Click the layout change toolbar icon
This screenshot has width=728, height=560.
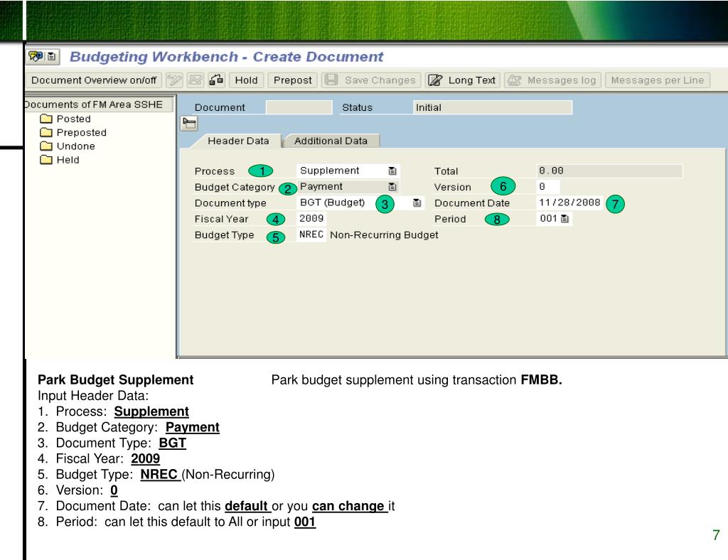(x=216, y=80)
